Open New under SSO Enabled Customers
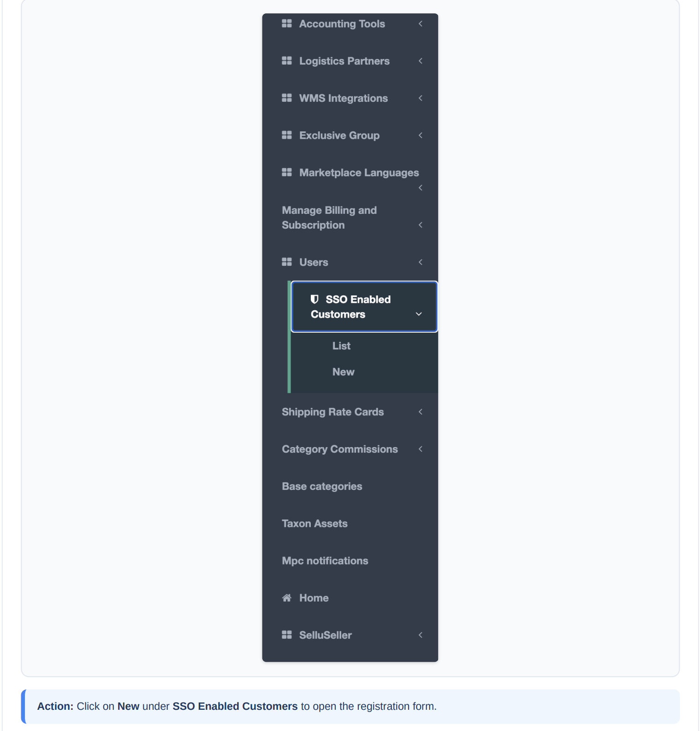This screenshot has height=731, width=700. click(x=344, y=372)
